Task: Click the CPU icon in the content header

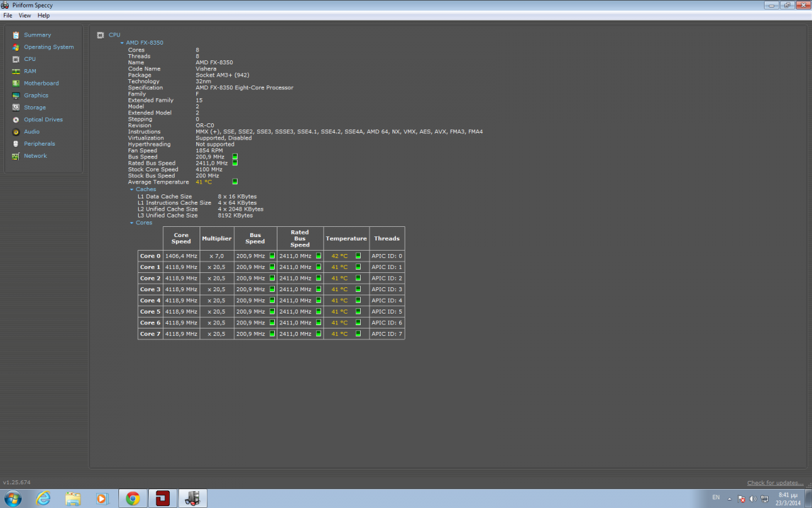Action: [x=100, y=35]
